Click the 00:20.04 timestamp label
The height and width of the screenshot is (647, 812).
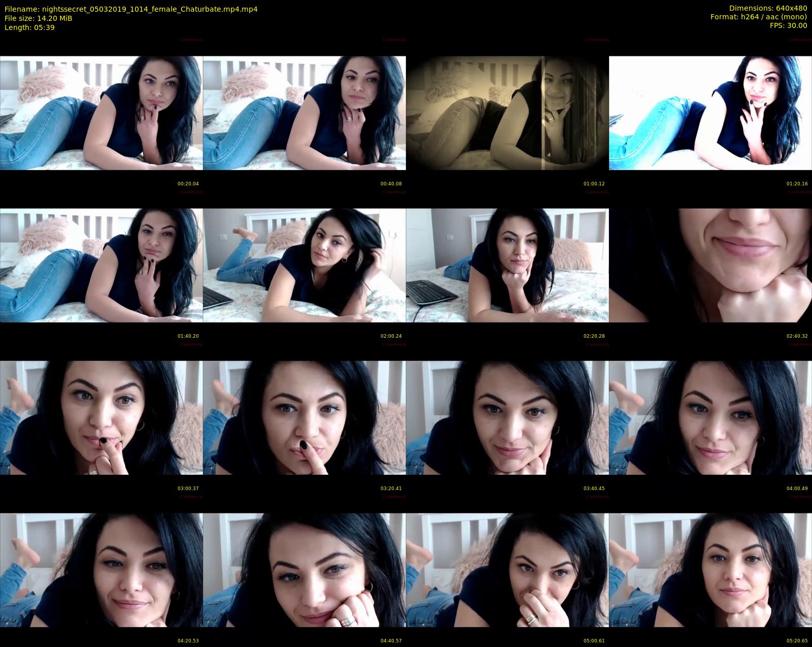point(188,184)
